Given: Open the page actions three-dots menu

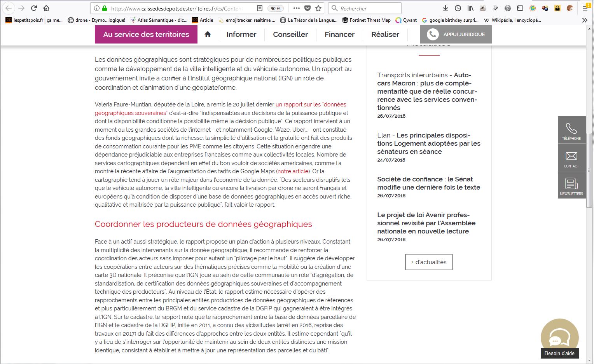Looking at the screenshot, I should pos(296,8).
